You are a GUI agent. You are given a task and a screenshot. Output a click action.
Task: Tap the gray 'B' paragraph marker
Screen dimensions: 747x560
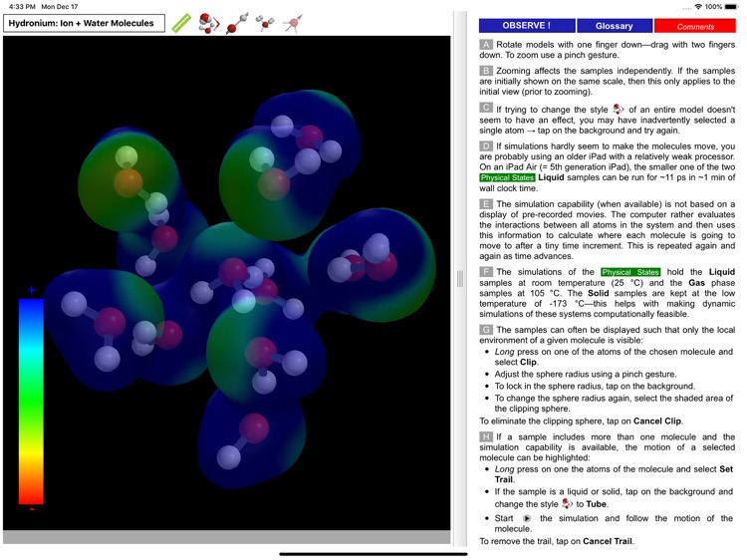(x=486, y=71)
